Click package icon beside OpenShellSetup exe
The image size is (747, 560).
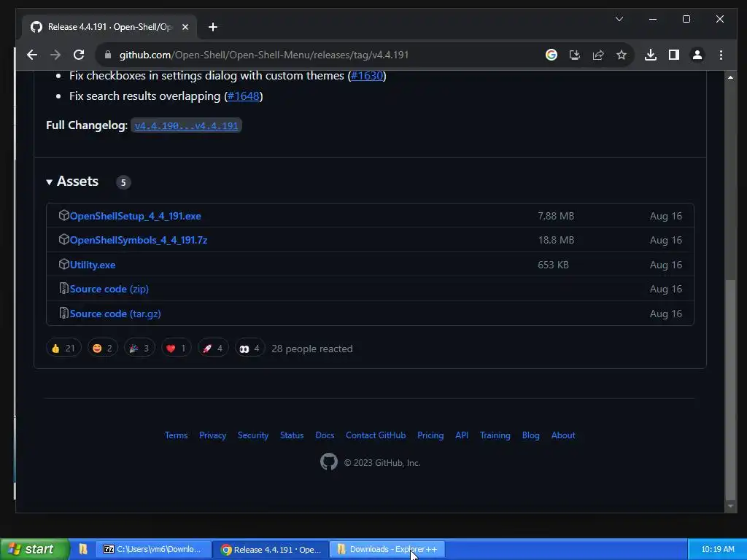point(64,215)
